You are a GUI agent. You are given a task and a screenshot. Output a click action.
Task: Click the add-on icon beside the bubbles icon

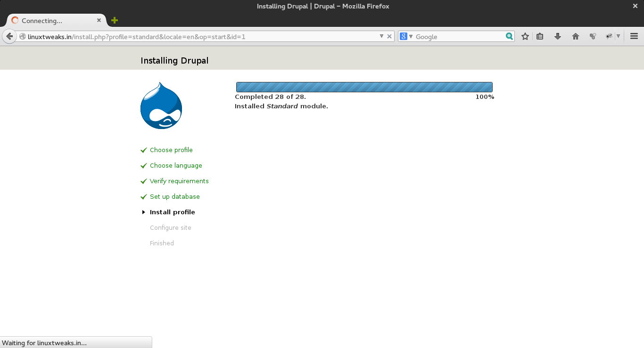609,36
